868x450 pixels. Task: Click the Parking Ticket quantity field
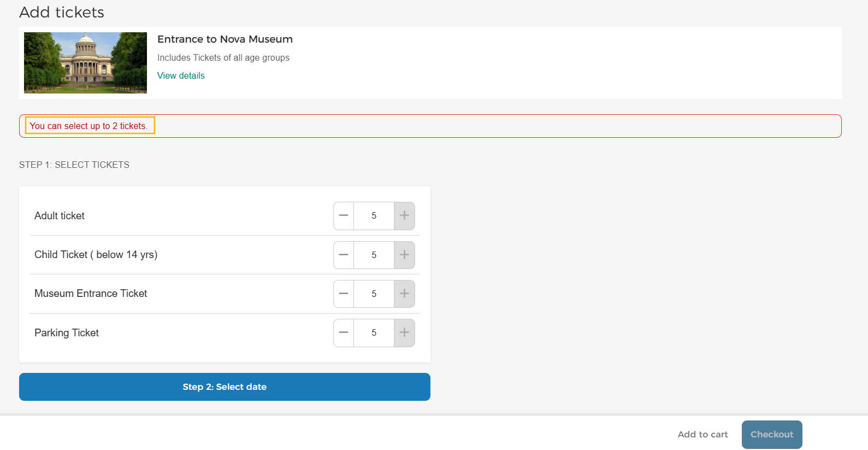[x=374, y=332]
